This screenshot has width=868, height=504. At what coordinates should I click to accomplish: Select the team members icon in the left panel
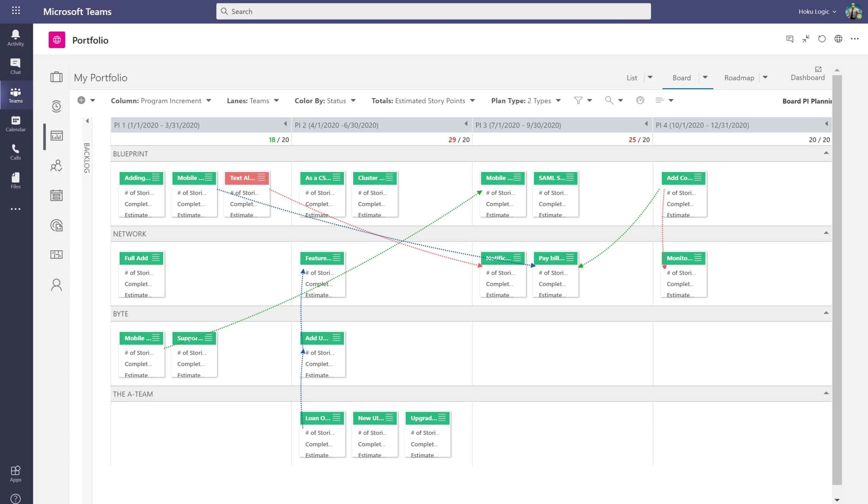56,166
